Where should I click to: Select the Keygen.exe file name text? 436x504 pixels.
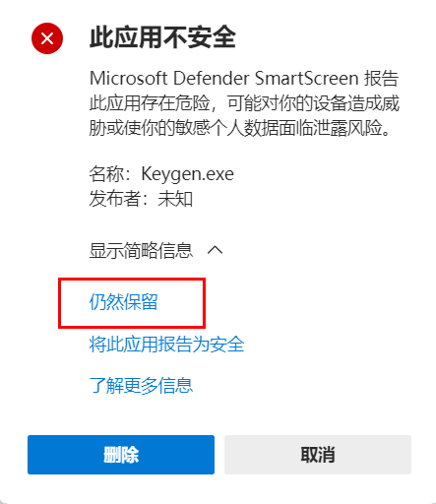tap(187, 174)
